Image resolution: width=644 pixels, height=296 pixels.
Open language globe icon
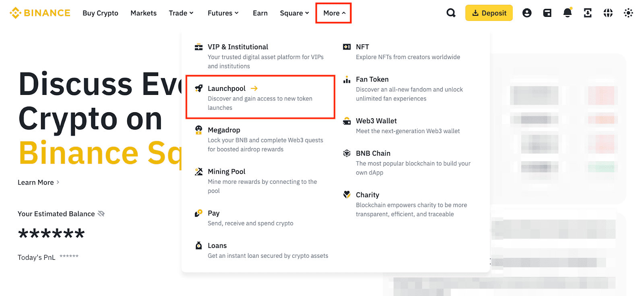coord(608,13)
